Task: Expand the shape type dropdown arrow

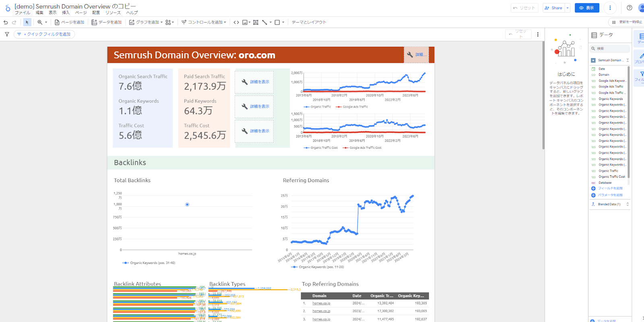Action: 283,22
